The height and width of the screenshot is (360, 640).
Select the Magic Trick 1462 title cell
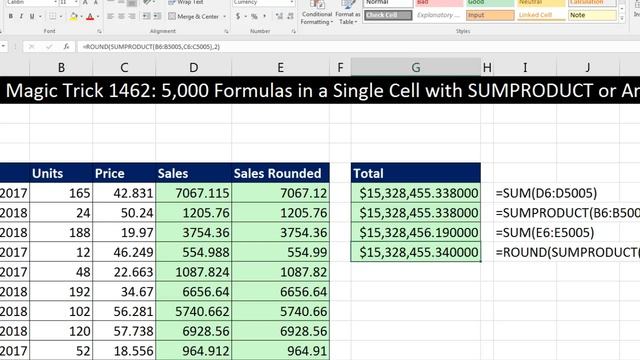(x=320, y=90)
